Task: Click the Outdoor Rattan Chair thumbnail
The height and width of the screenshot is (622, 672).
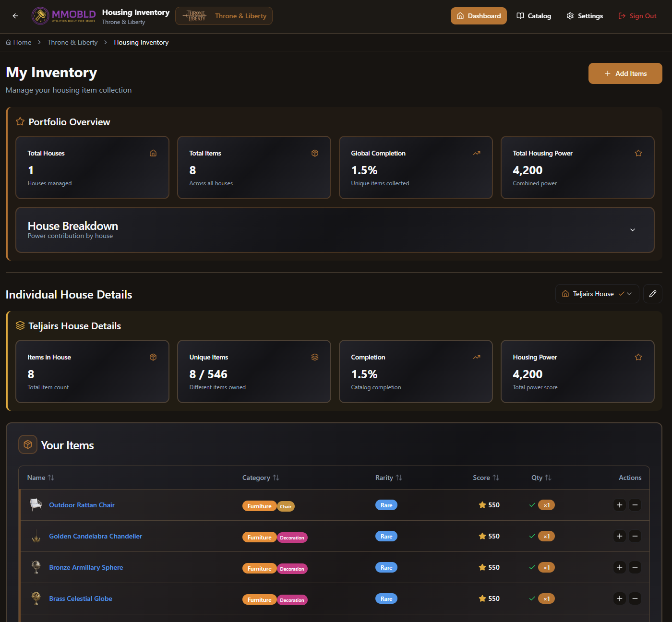Action: (x=36, y=505)
